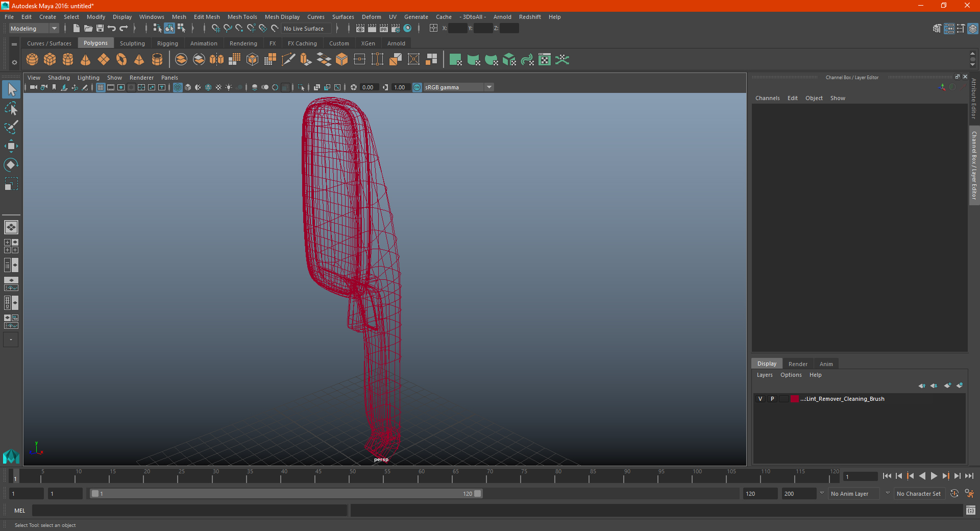Create a polygon cube from the shelf

[50, 60]
